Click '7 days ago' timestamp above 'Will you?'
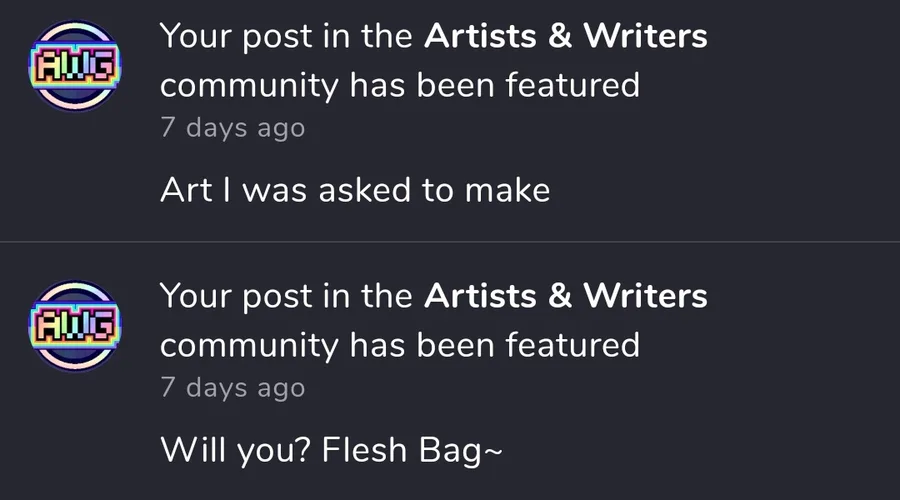Image resolution: width=900 pixels, height=500 pixels. 232,387
